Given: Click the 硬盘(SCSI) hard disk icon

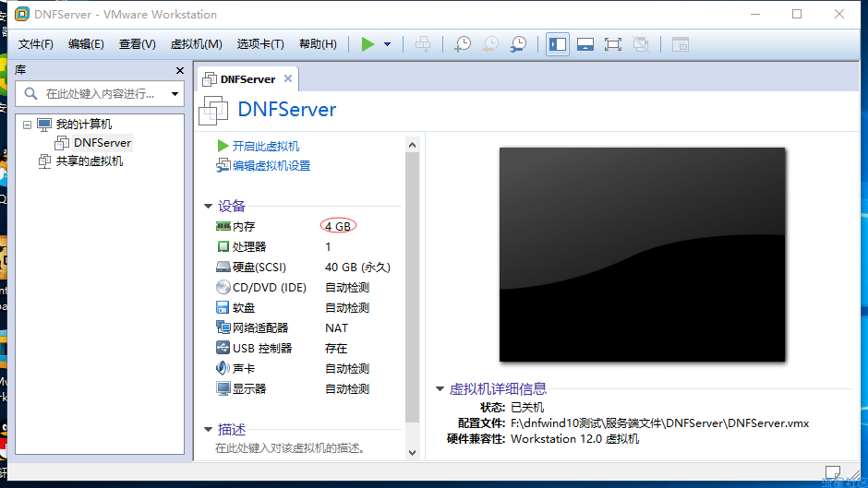Looking at the screenshot, I should pyautogui.click(x=223, y=268).
